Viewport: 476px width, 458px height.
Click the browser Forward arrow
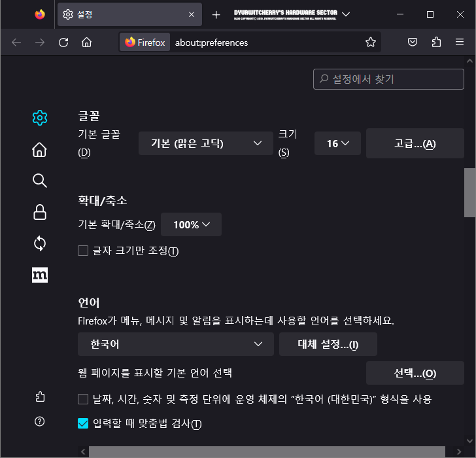tap(40, 43)
